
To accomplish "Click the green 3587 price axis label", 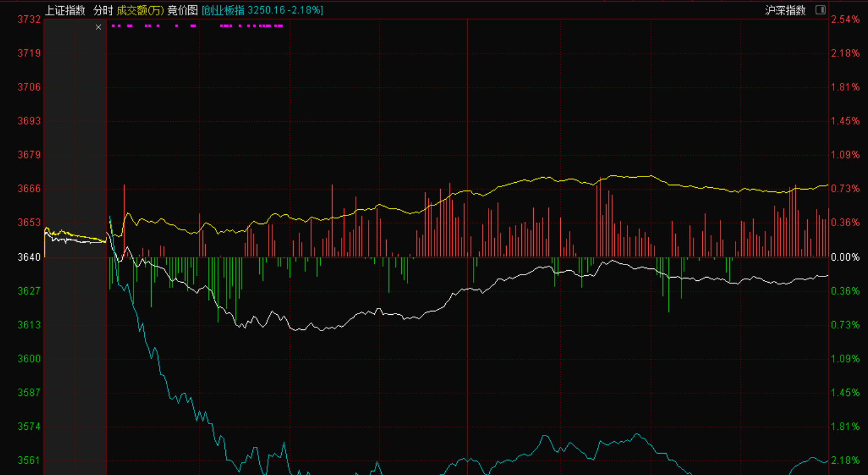I will (29, 393).
